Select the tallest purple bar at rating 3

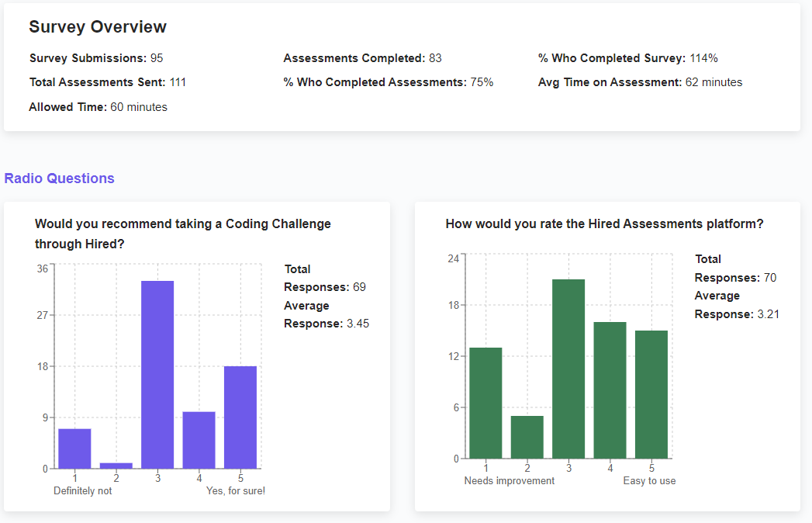157,375
